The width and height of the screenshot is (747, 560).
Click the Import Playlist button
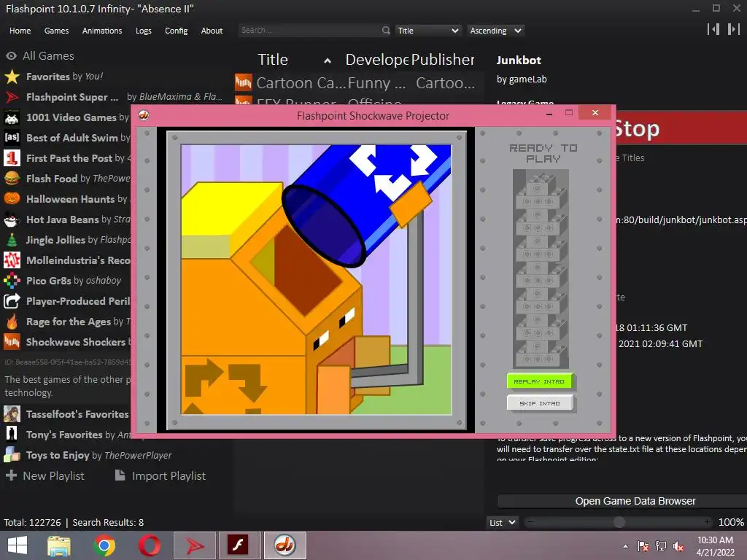(x=160, y=475)
